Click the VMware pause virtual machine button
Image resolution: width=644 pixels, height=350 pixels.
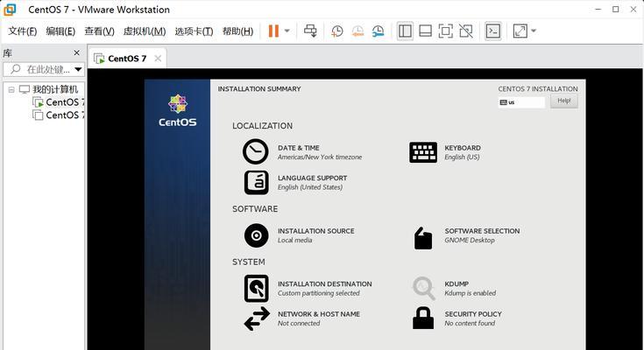coord(273,31)
